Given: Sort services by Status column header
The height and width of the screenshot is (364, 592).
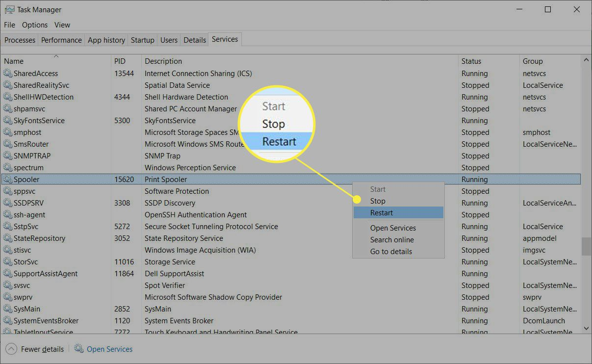Looking at the screenshot, I should click(489, 61).
